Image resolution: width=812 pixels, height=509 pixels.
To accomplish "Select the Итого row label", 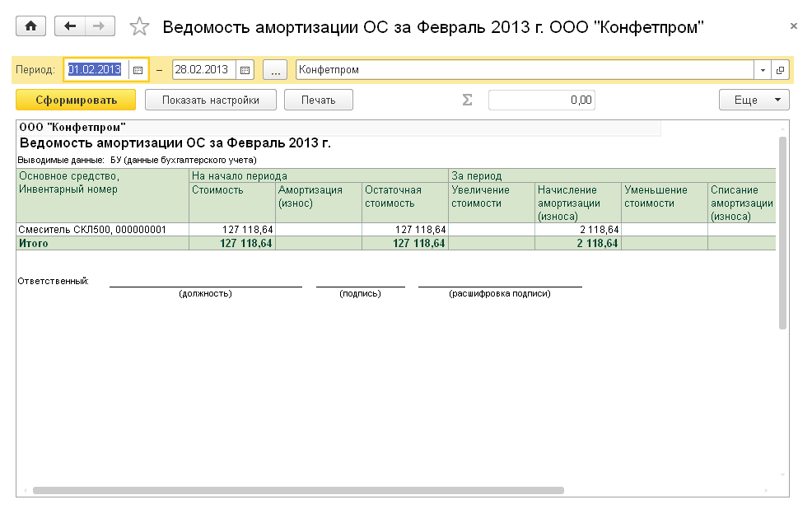I will (x=34, y=243).
